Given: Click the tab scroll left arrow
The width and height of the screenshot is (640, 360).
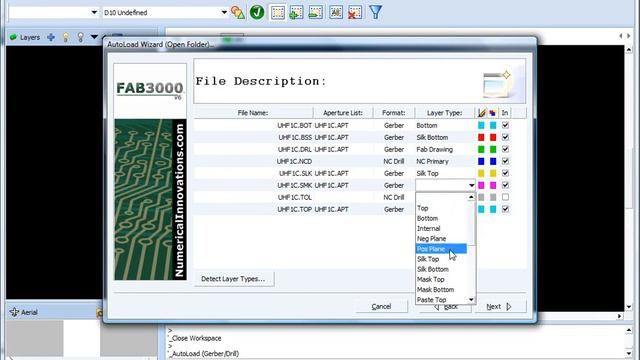Looking at the screenshot, I should tap(621, 36).
